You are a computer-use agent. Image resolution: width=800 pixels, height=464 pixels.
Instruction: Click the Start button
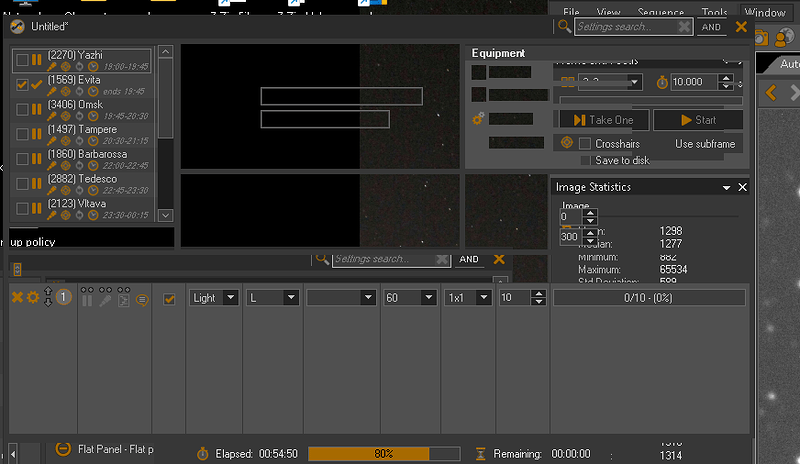click(x=698, y=120)
